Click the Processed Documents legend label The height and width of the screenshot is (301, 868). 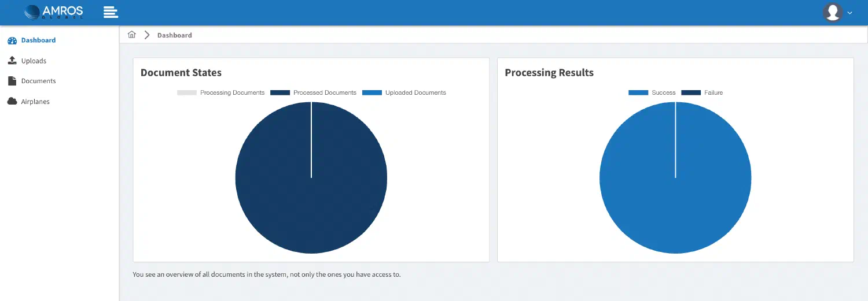[x=325, y=92]
